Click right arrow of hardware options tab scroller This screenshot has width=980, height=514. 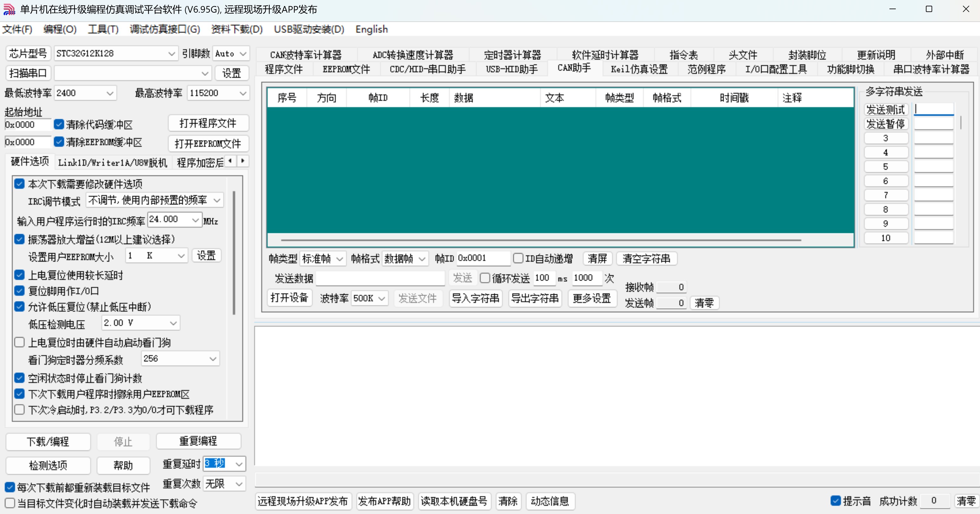[x=243, y=161]
